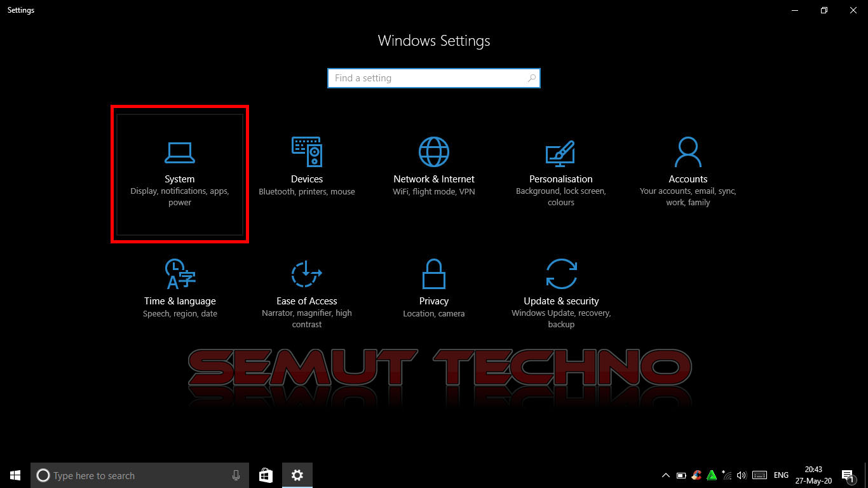Minimize the Settings window
868x488 pixels.
click(x=795, y=10)
